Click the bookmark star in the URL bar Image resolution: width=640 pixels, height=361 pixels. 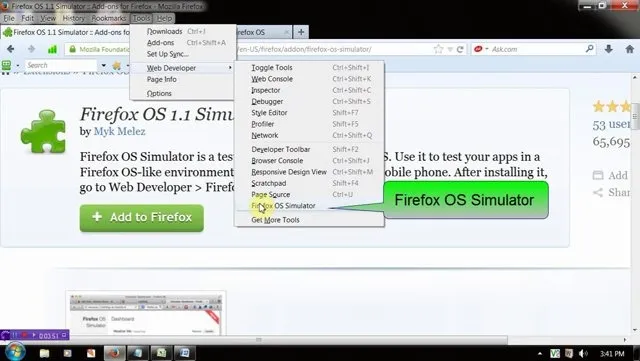pyautogui.click(x=438, y=49)
